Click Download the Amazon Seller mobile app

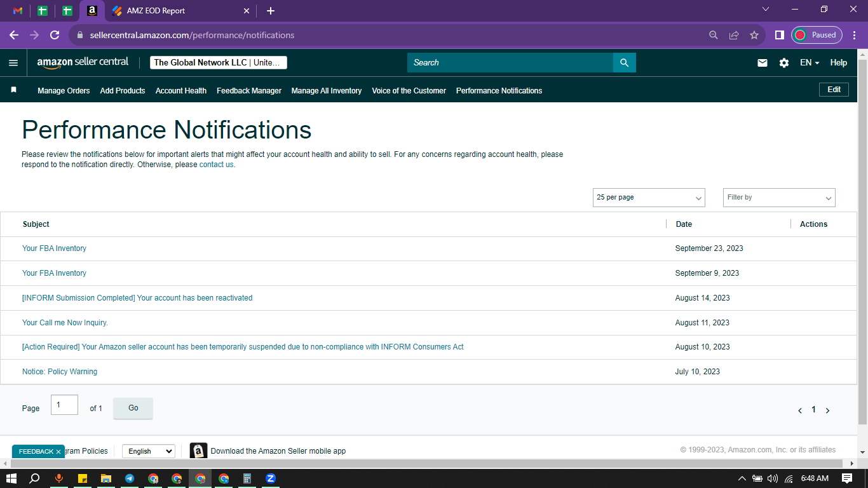[x=278, y=451]
